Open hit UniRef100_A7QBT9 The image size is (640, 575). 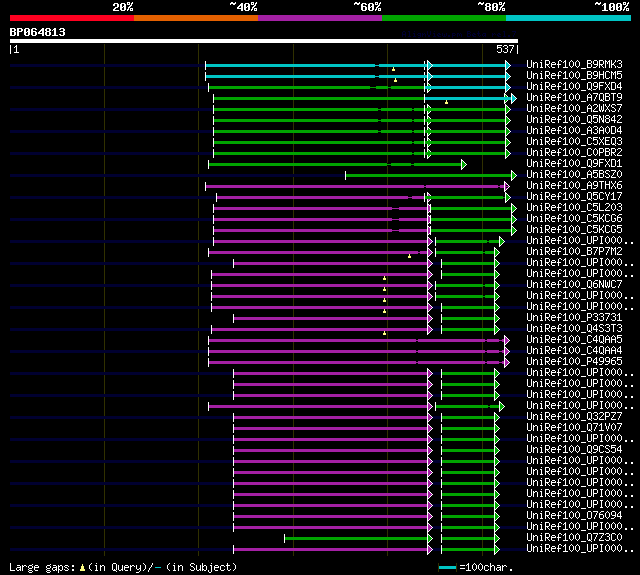pyautogui.click(x=574, y=98)
